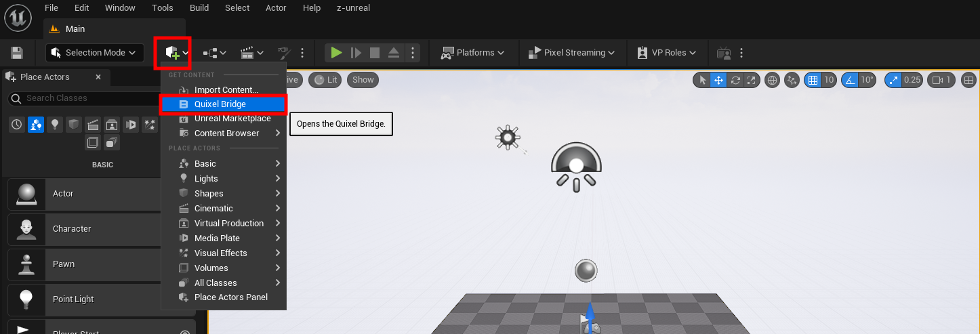This screenshot has width=980, height=334.
Task: Expand the Content Browser submenu
Action: [x=224, y=133]
